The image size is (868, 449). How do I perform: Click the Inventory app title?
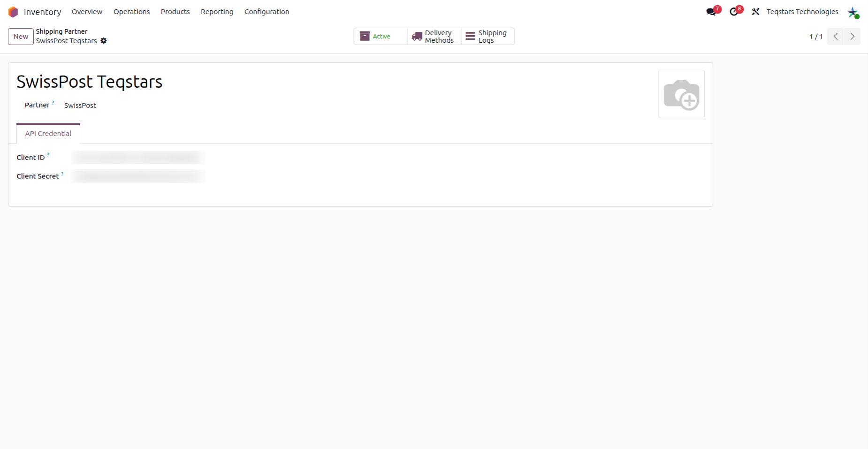click(x=42, y=12)
